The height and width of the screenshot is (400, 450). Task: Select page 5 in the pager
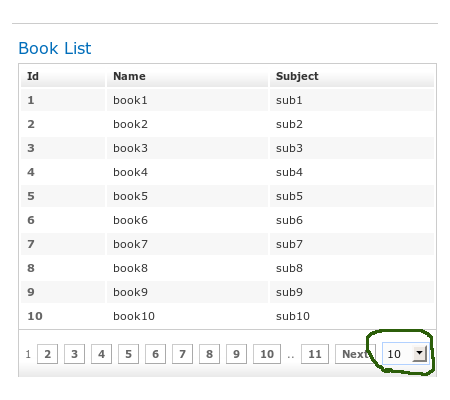click(x=128, y=354)
